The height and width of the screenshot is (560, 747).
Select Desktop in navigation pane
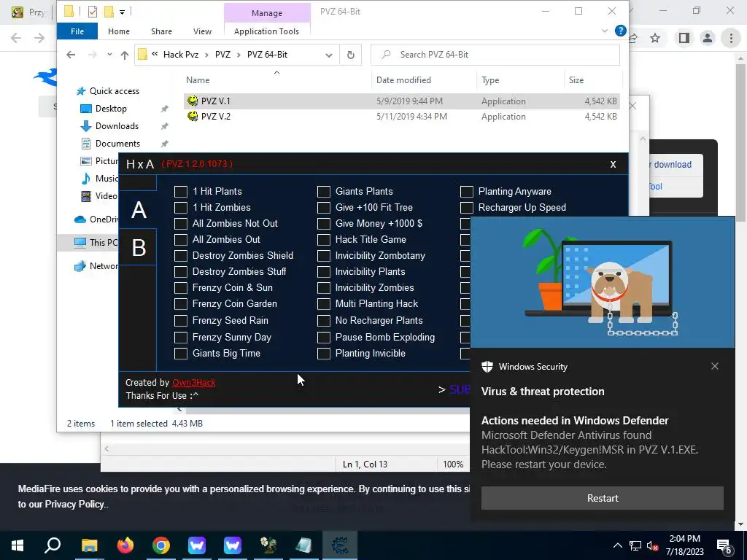click(x=111, y=109)
